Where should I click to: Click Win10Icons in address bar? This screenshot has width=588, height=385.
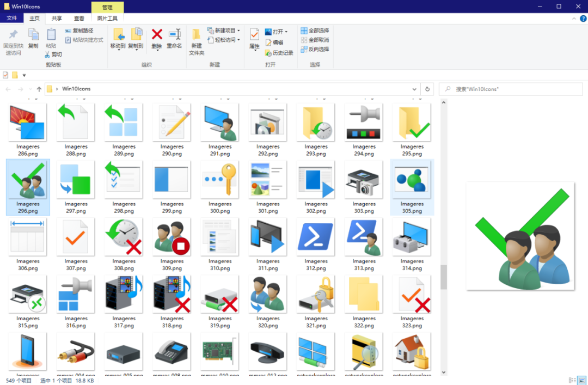(x=76, y=89)
